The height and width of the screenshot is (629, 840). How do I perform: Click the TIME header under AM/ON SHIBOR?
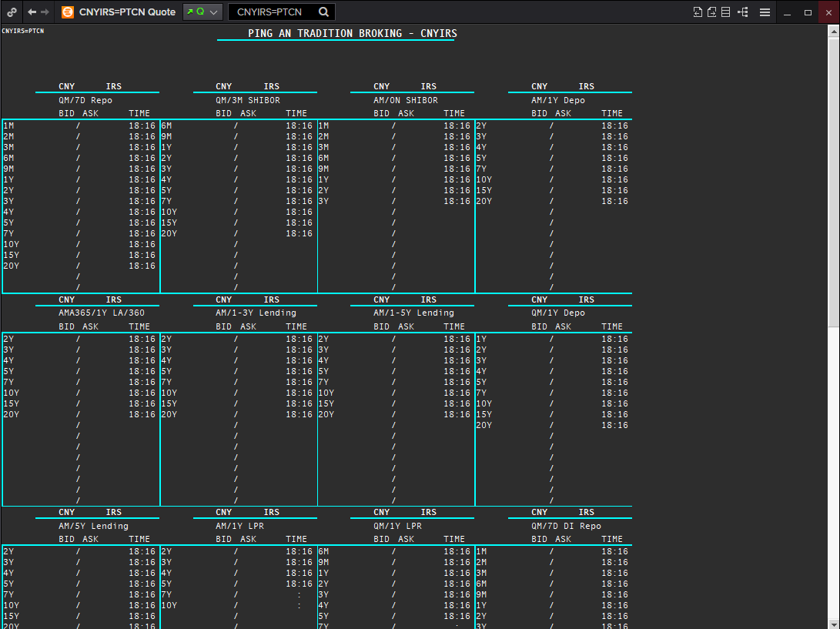coord(454,114)
